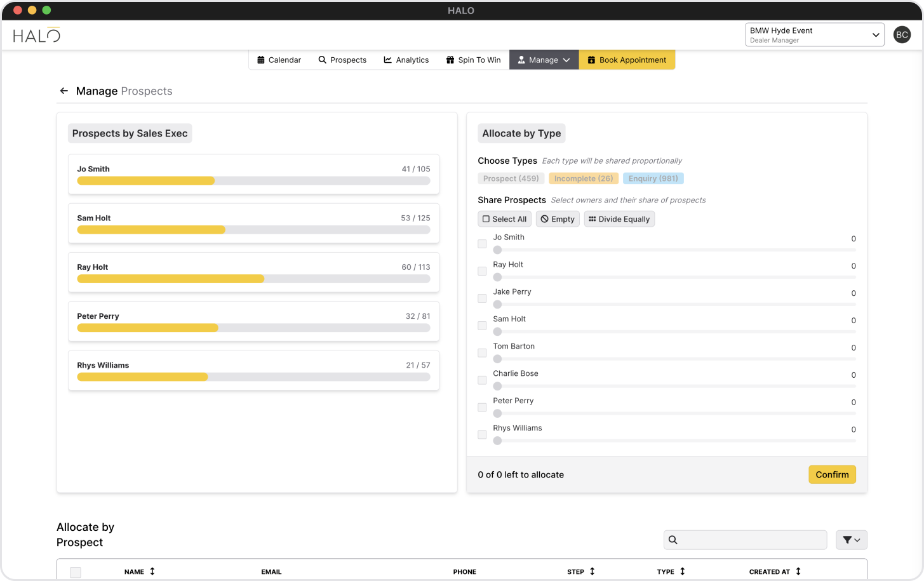The width and height of the screenshot is (924, 581).
Task: Sort by CREATED AT using its arrow icon
Action: point(798,571)
